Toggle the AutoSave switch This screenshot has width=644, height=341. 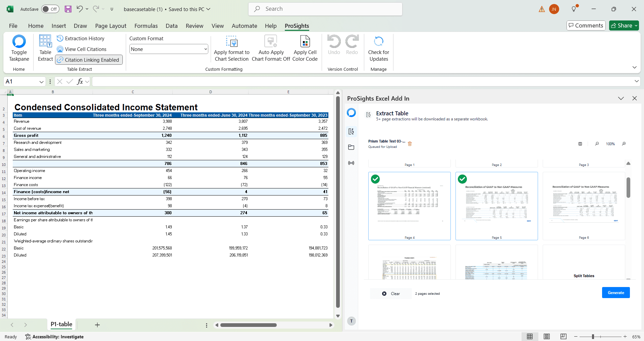[x=50, y=9]
